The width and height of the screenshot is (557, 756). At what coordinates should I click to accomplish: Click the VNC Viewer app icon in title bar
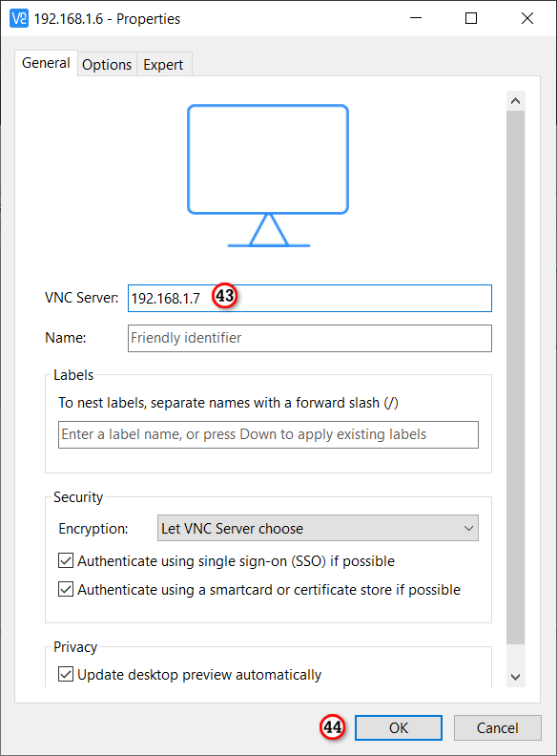(x=19, y=19)
